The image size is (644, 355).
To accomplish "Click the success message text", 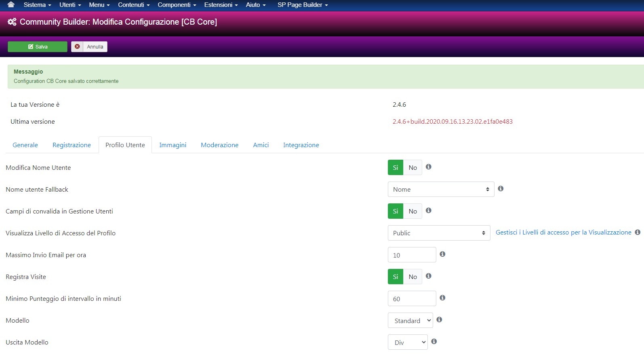I will click(x=66, y=81).
